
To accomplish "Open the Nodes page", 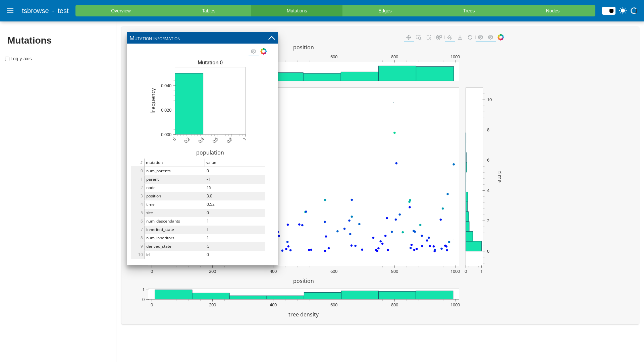I will tap(552, 11).
